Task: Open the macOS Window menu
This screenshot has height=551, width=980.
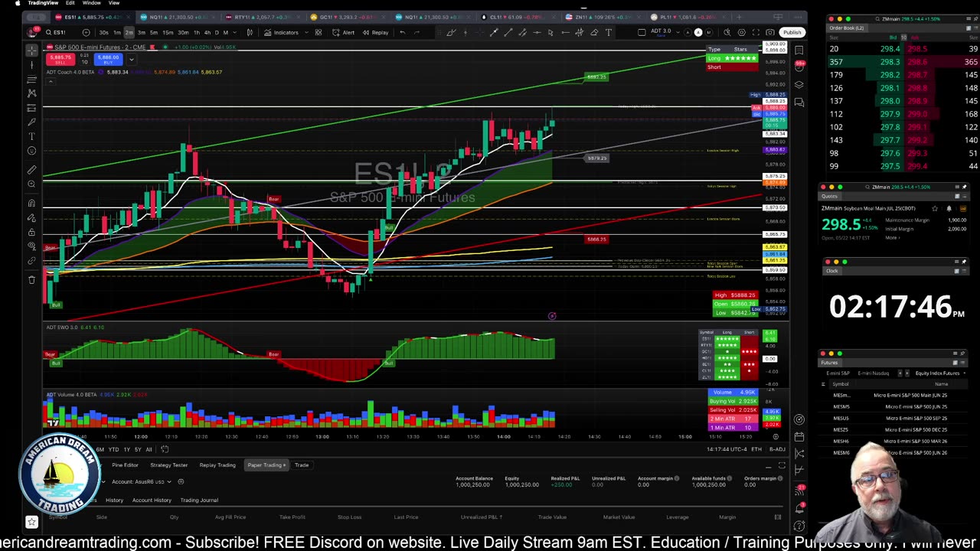Action: pos(91,3)
